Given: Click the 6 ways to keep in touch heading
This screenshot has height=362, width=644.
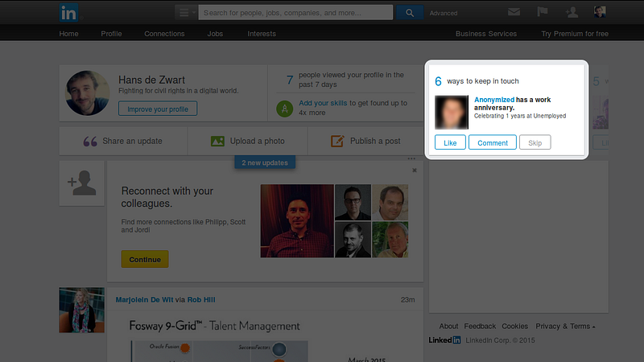Looking at the screenshot, I should 477,81.
